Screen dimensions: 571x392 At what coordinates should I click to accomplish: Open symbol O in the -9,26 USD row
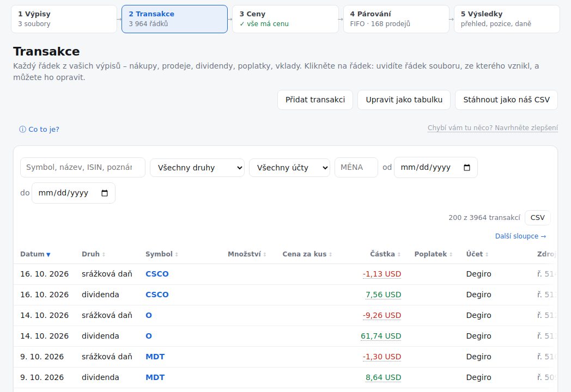pyautogui.click(x=149, y=316)
